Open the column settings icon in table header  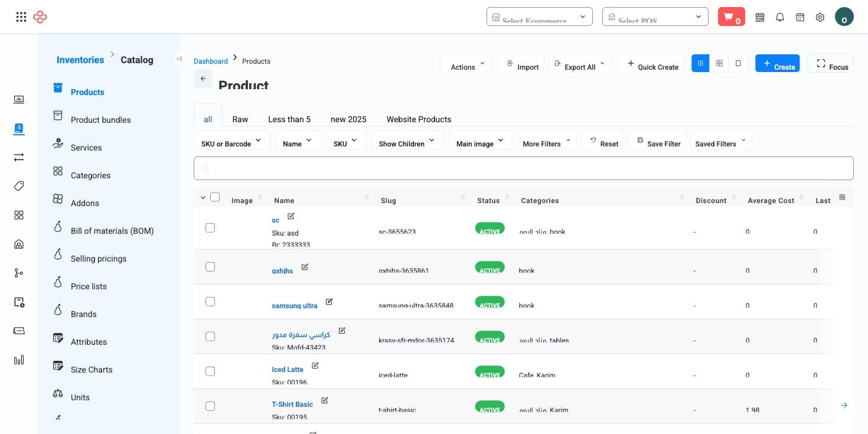[842, 197]
